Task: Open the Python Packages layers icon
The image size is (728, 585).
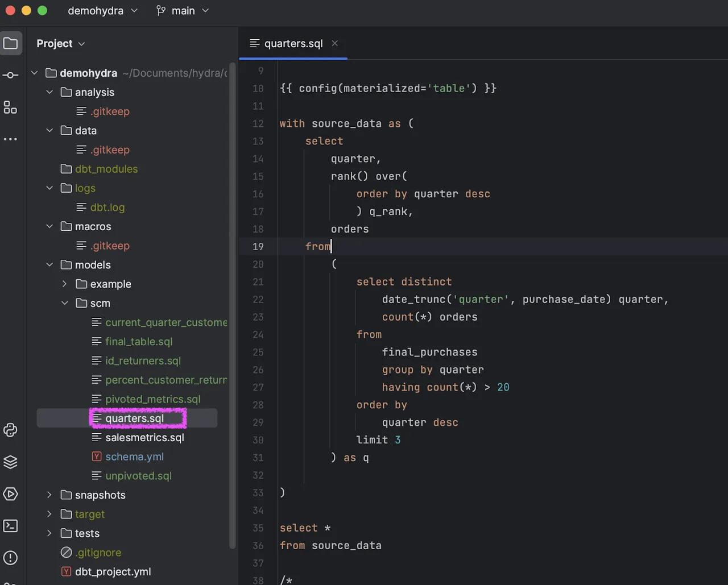Action: [10, 462]
